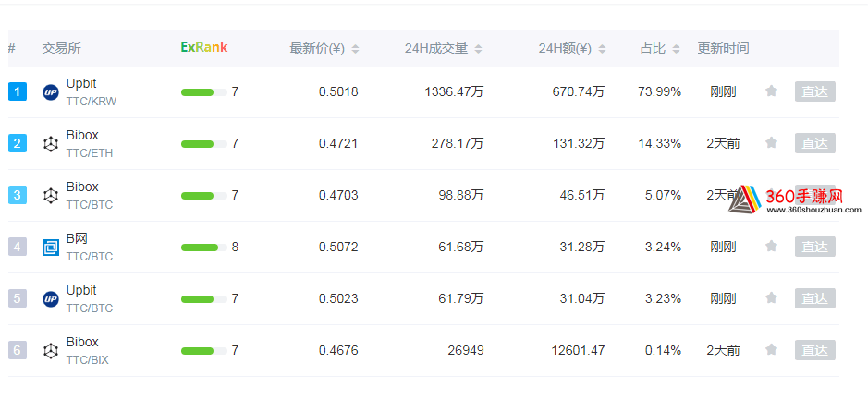This screenshot has height=399, width=868.
Task: Click ExRank bar for Upbit TTC/KRW
Action: (x=203, y=92)
